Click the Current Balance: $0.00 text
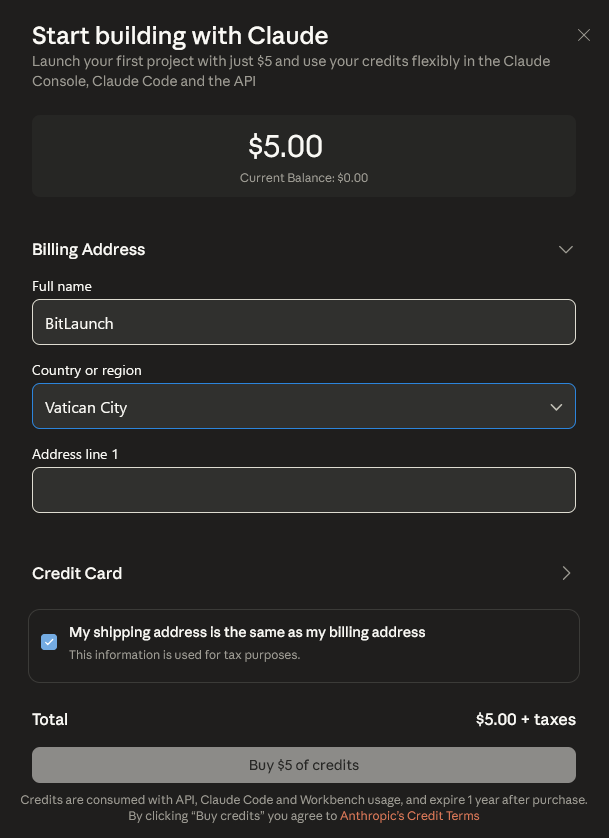Viewport: 609px width, 838px height. (304, 178)
